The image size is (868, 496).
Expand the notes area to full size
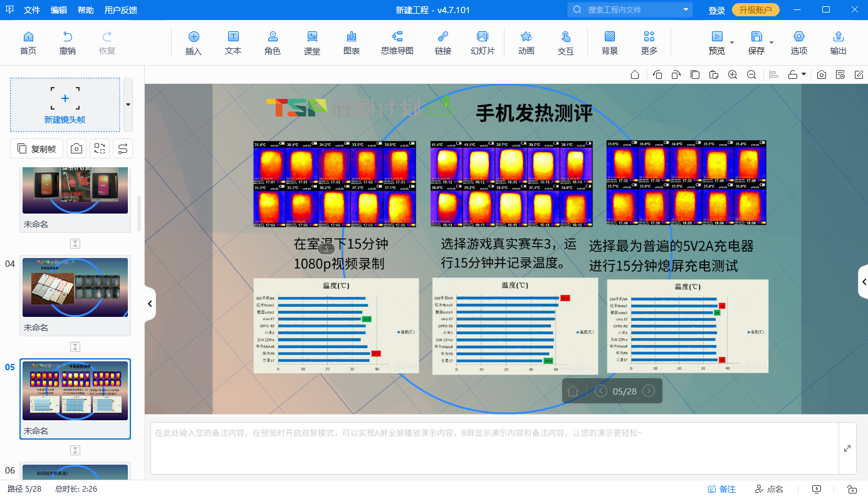(847, 448)
